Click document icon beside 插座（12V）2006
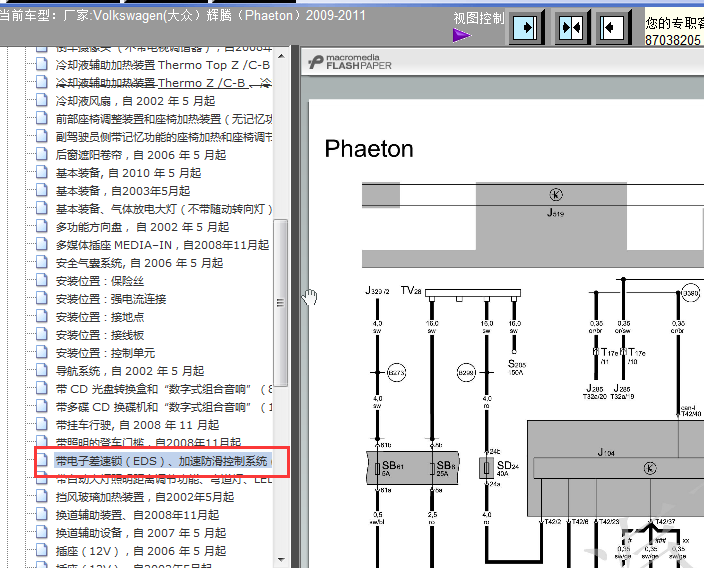This screenshot has width=704, height=568. 42,550
